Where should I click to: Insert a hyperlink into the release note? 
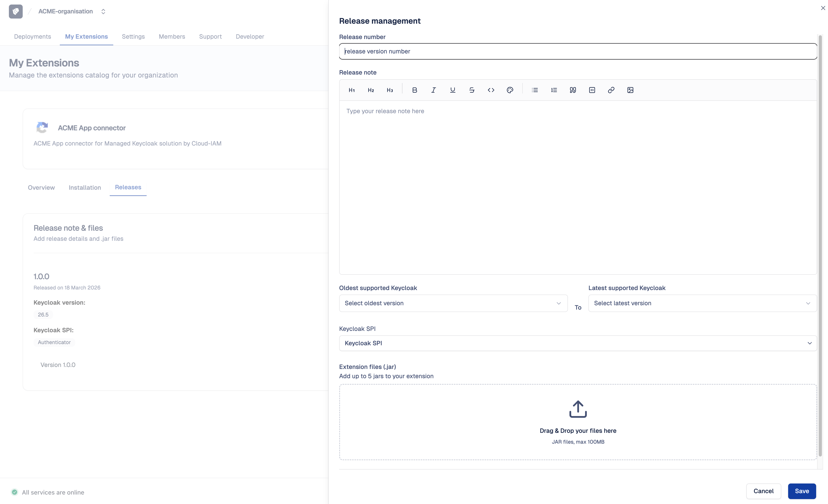coord(611,90)
